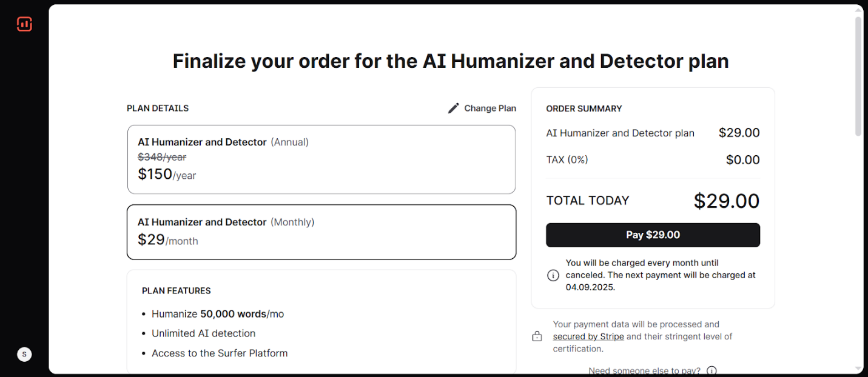Click the scrollbar up arrow
The width and height of the screenshot is (868, 377).
858,10
